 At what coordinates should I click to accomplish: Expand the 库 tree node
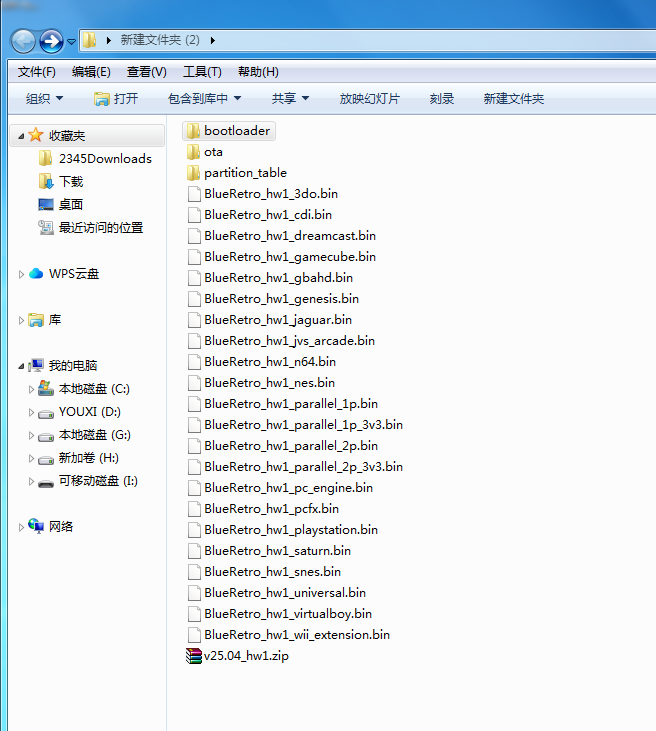21,320
